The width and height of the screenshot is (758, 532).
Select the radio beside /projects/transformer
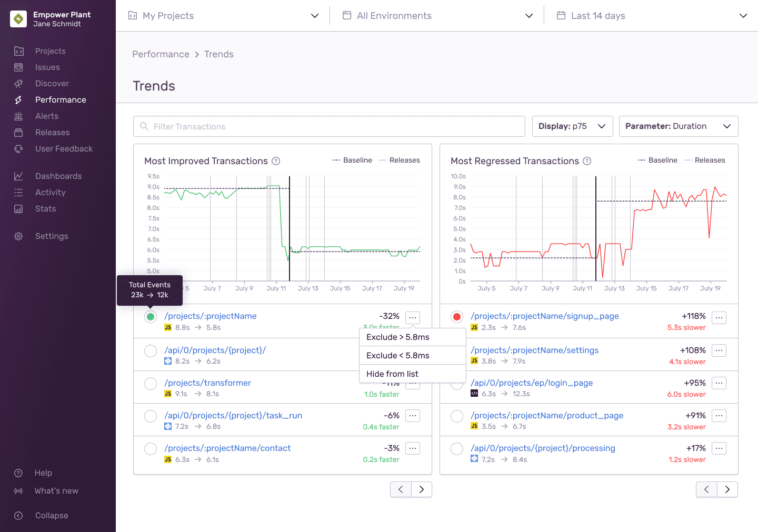pyautogui.click(x=150, y=383)
